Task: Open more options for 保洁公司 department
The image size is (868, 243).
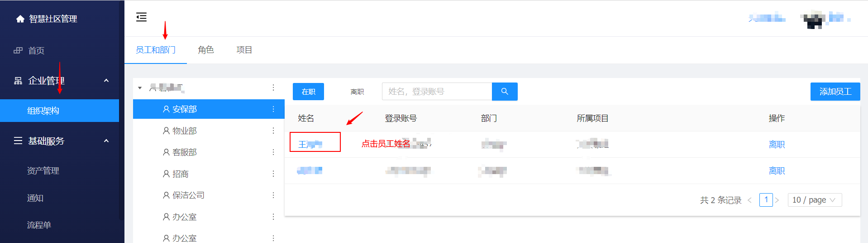Action: pyautogui.click(x=273, y=195)
